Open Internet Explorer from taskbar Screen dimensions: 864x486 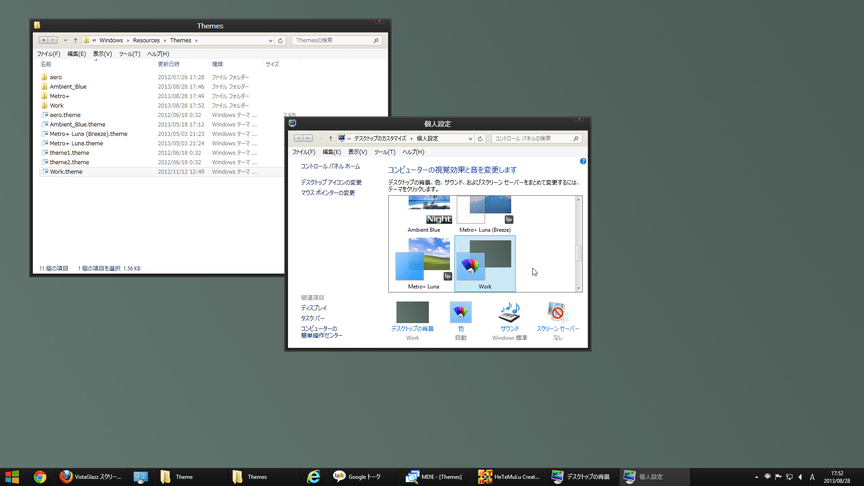coord(314,477)
